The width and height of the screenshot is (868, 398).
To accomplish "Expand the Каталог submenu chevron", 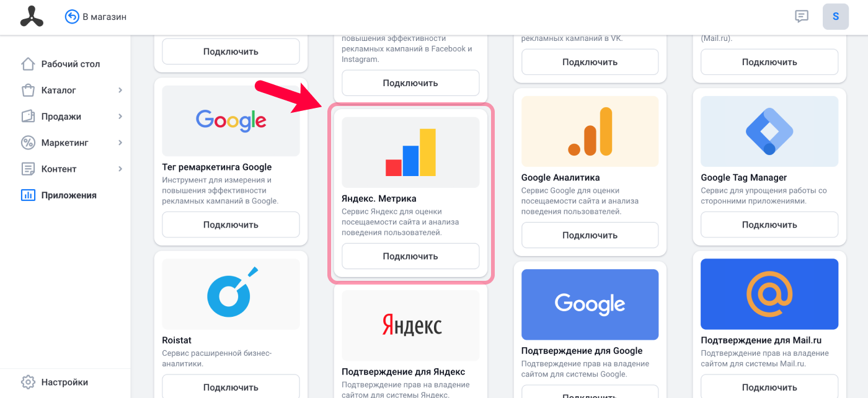I will click(x=120, y=91).
